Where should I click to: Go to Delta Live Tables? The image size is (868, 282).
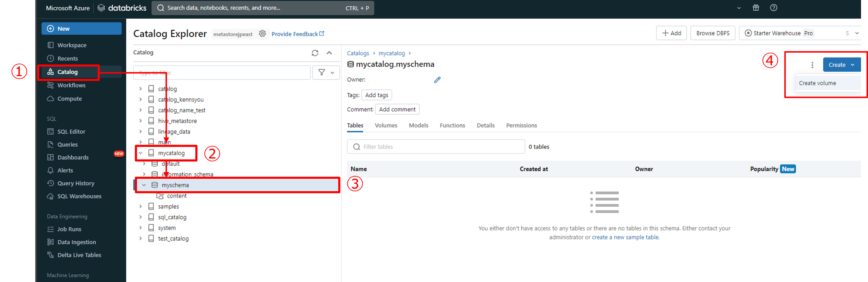(79, 255)
